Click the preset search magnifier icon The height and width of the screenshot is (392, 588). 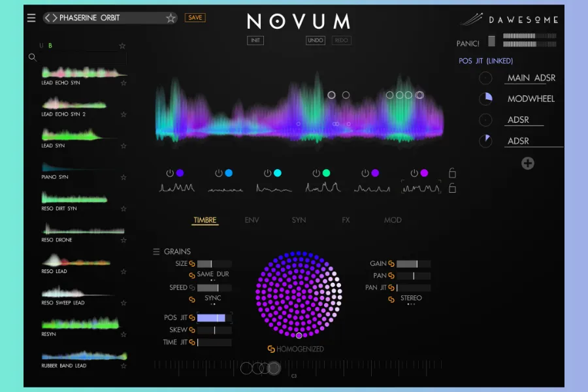(33, 57)
